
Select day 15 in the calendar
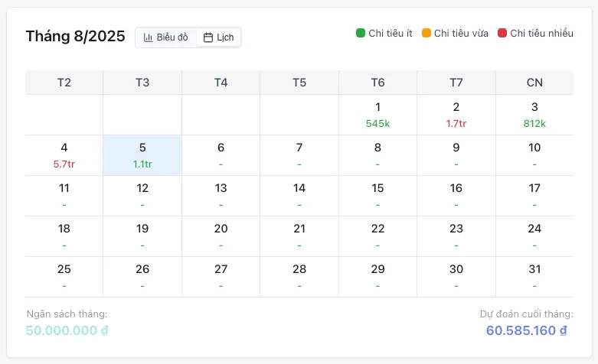click(377, 196)
